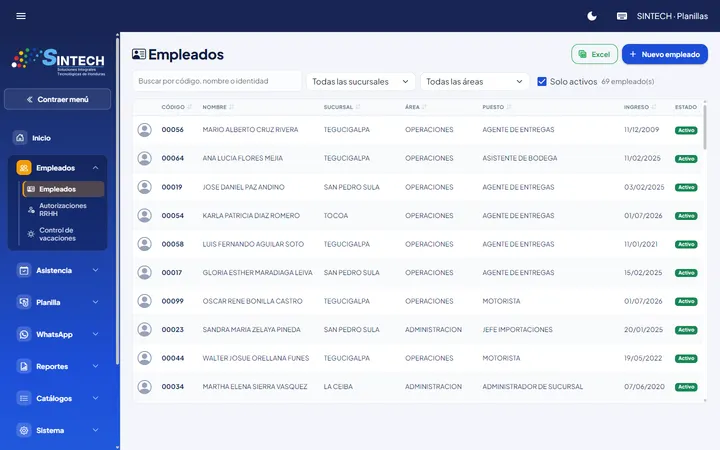720x450 pixels.
Task: Click the SINTECH Planillas card icon
Action: pyautogui.click(x=622, y=16)
